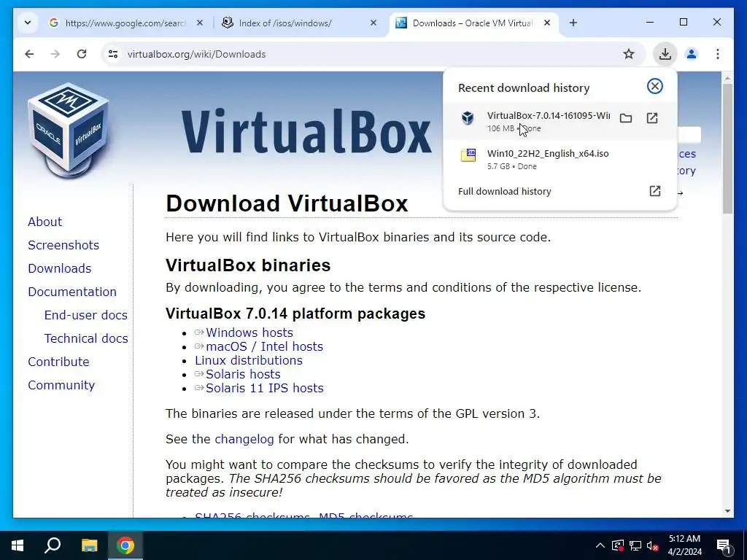Open the Windows Start menu
Image resolution: width=747 pixels, height=560 pixels.
(x=18, y=545)
